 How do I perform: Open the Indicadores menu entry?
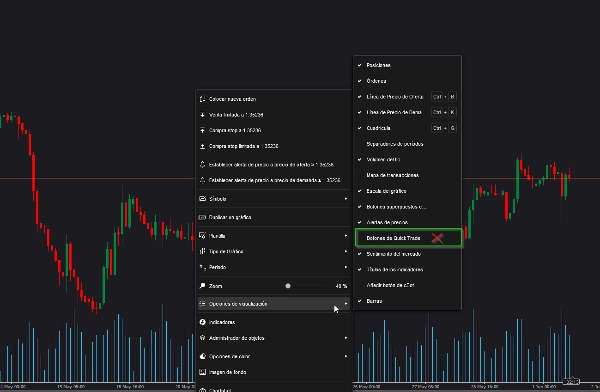(x=274, y=322)
